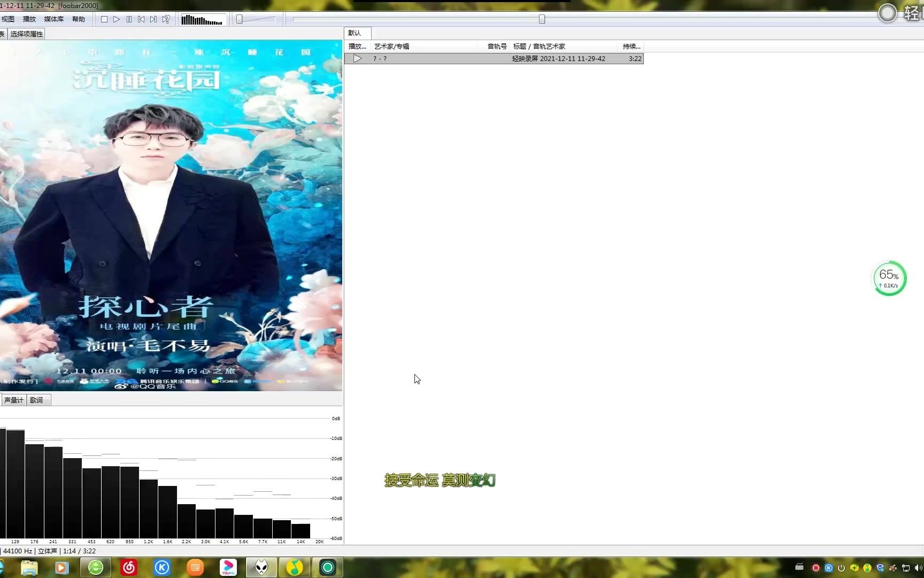Click the 播放 status column header
This screenshot has height=578, width=924.
(x=358, y=47)
